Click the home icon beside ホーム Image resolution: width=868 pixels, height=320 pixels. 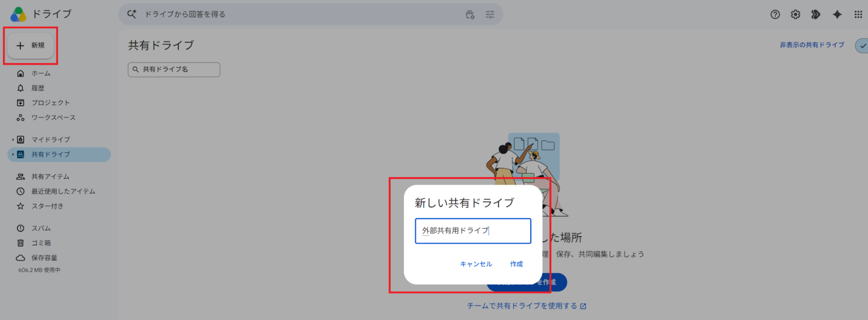[20, 73]
